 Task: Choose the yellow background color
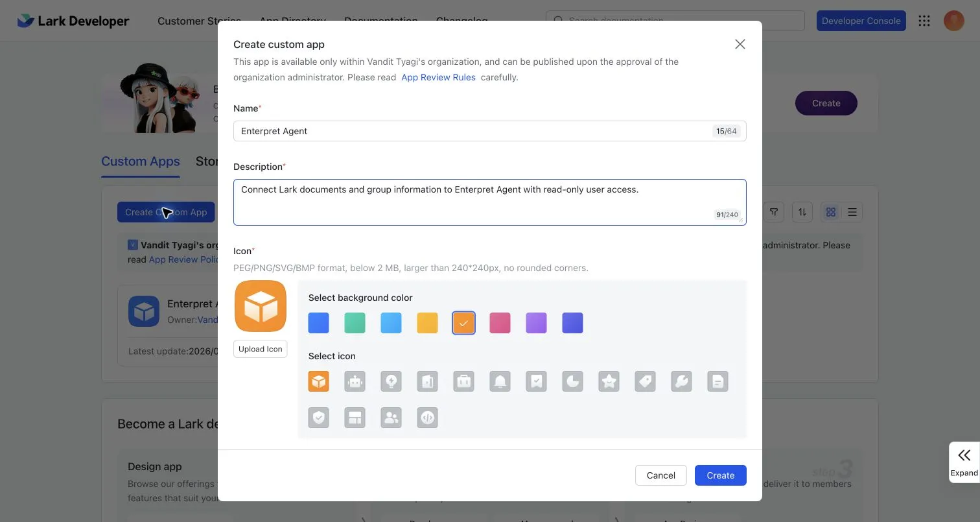(428, 323)
